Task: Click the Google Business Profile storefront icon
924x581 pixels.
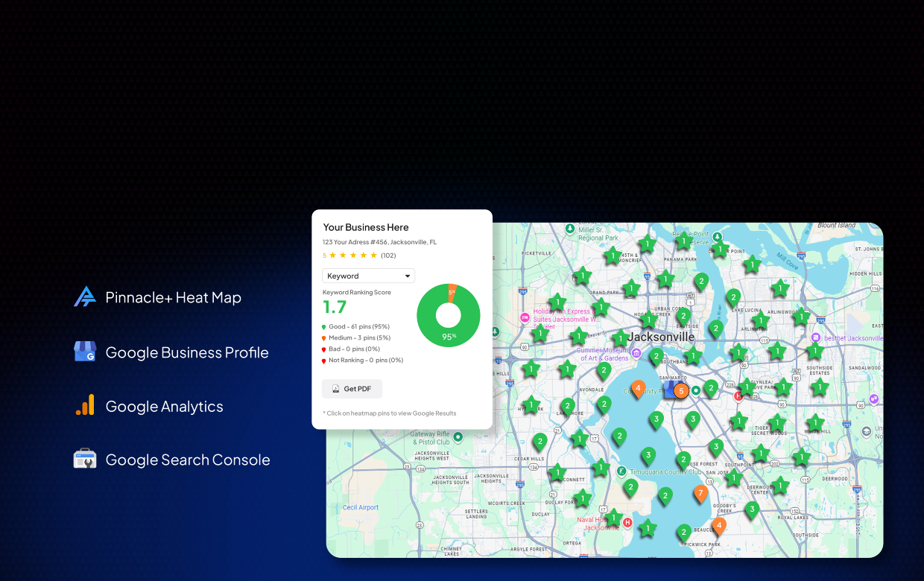Action: 85,352
